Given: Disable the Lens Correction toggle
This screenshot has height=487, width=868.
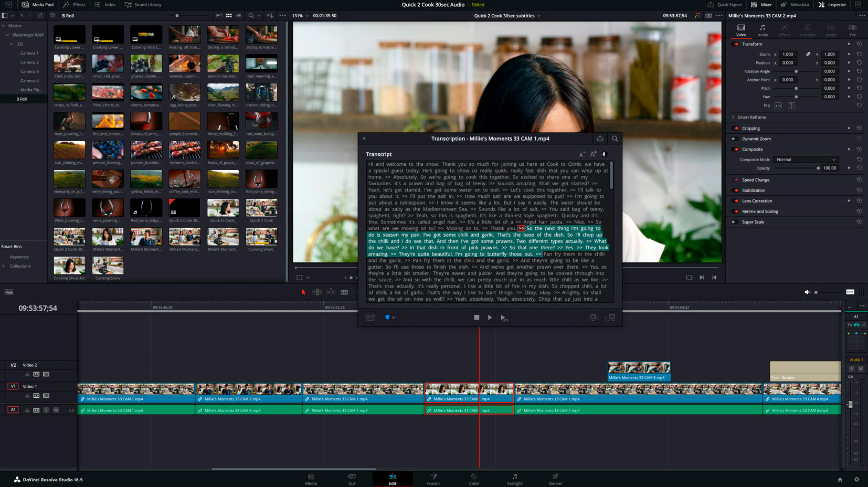Looking at the screenshot, I should [x=736, y=201].
